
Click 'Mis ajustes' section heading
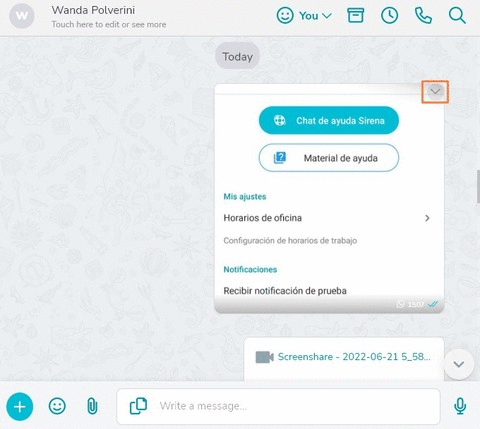tap(245, 196)
